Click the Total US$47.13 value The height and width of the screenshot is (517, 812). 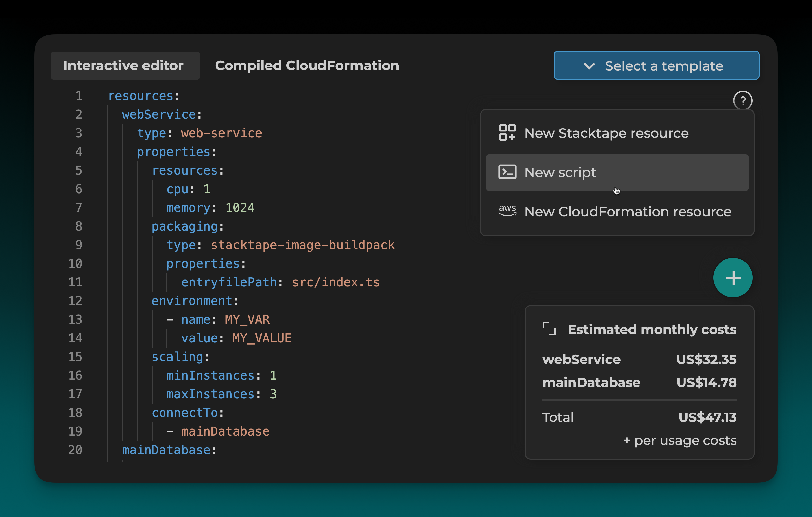[708, 417]
